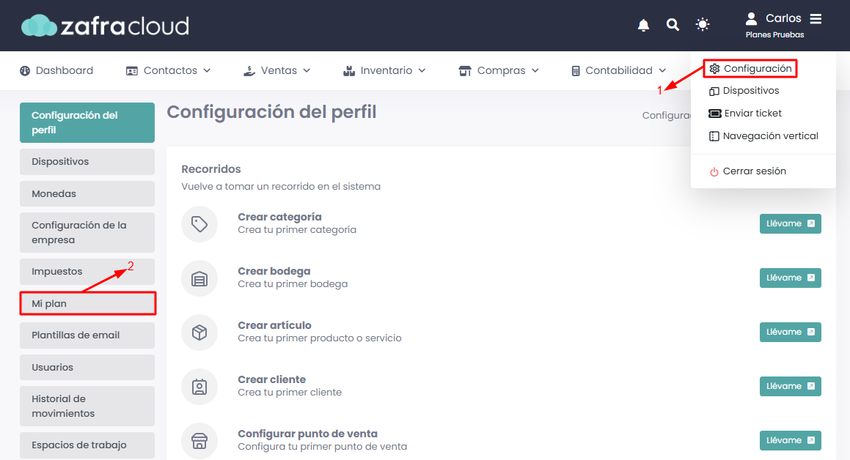This screenshot has width=850, height=460.
Task: Click Llévame button for Crear cliente
Action: coord(790,386)
